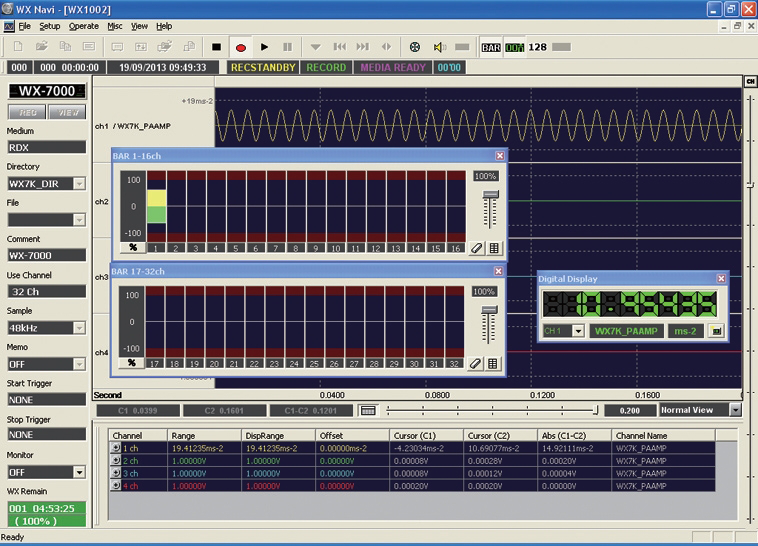This screenshot has width=758, height=546.
Task: Toggle the 1 ch row icon
Action: (x=117, y=449)
